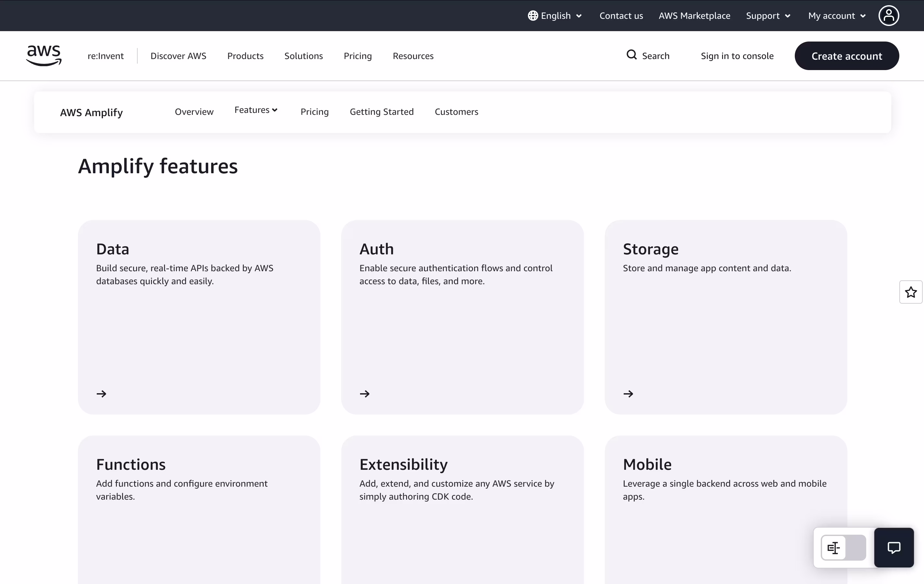Click the Data card arrow
The image size is (924, 584).
[x=101, y=394]
